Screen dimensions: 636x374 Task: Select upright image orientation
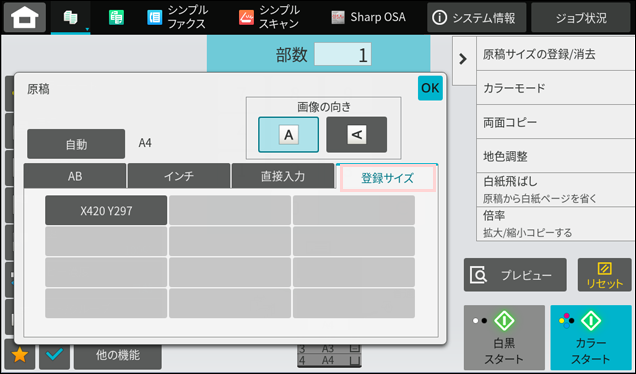[288, 134]
